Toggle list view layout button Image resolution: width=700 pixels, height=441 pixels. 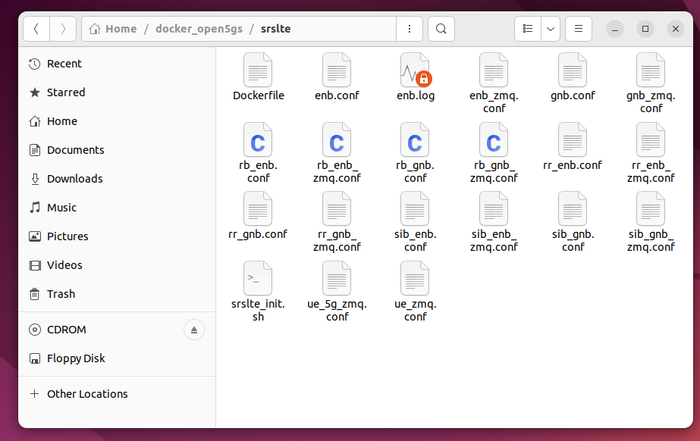527,29
